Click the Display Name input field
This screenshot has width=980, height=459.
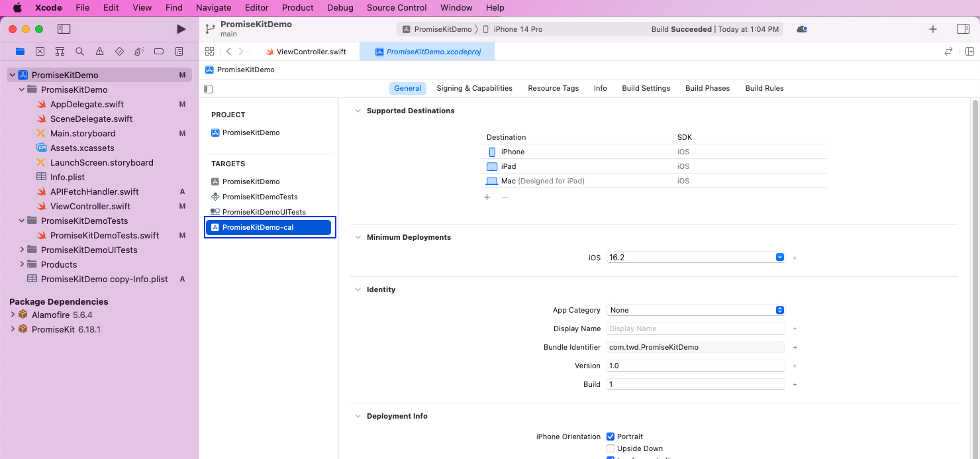(x=696, y=329)
